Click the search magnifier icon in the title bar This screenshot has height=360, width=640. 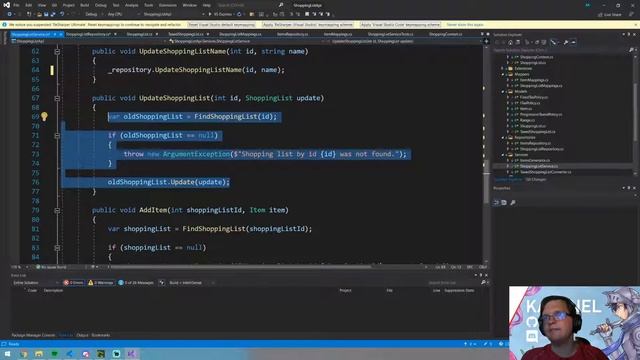click(x=281, y=5)
